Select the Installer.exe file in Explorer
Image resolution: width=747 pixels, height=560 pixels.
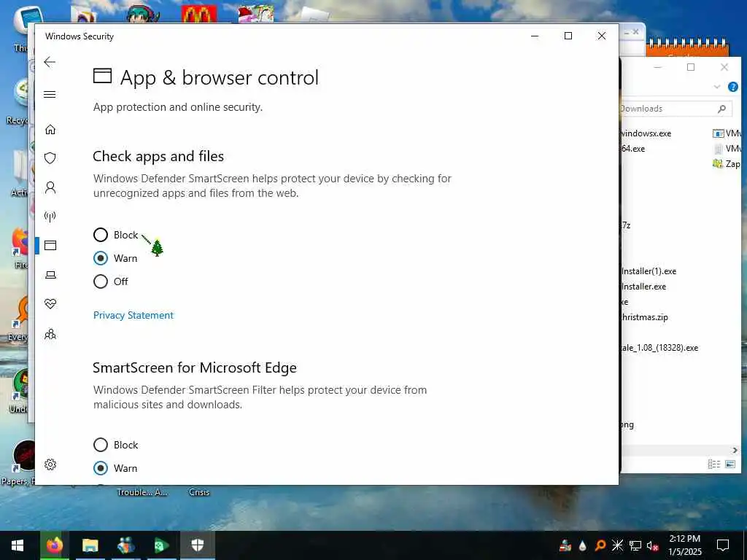[x=643, y=286]
